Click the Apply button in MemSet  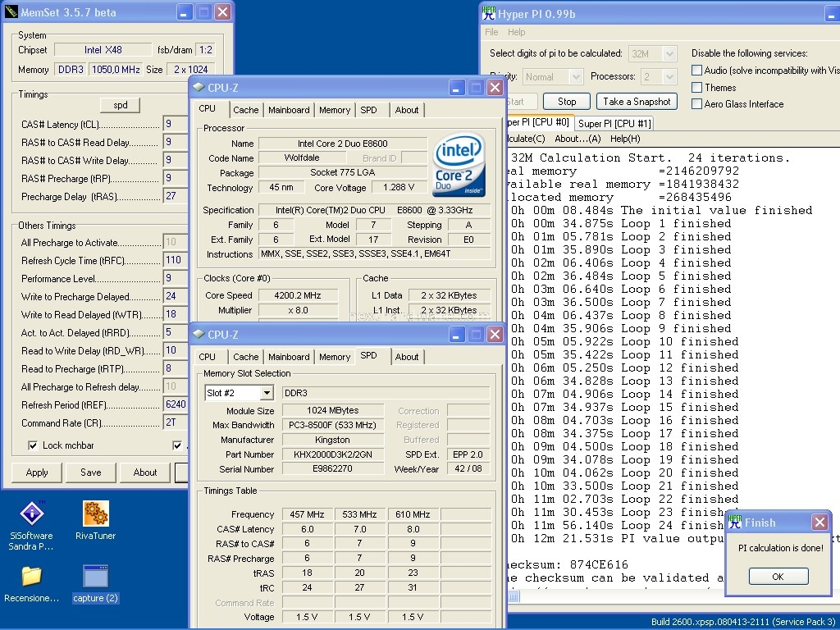pos(37,472)
